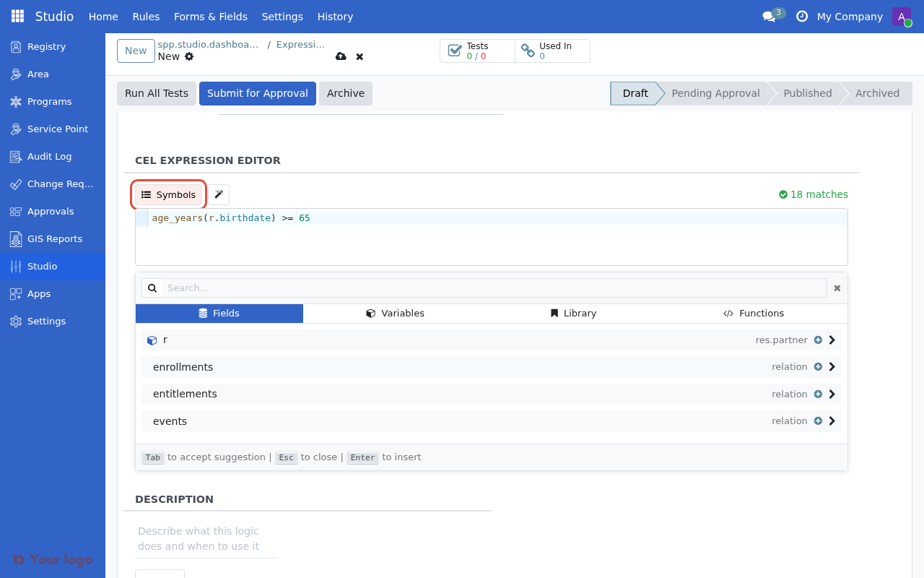The image size is (924, 578).
Task: Toggle the Symbols panel
Action: (167, 194)
